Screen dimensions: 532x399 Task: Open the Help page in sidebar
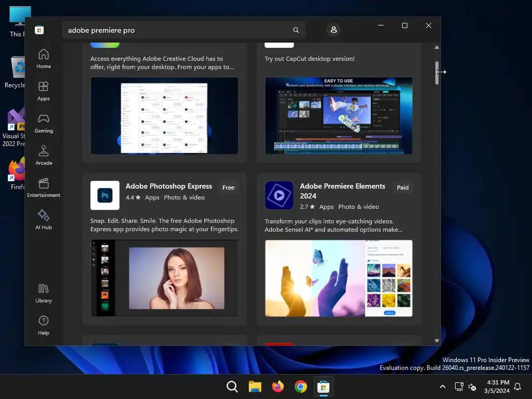tap(44, 326)
